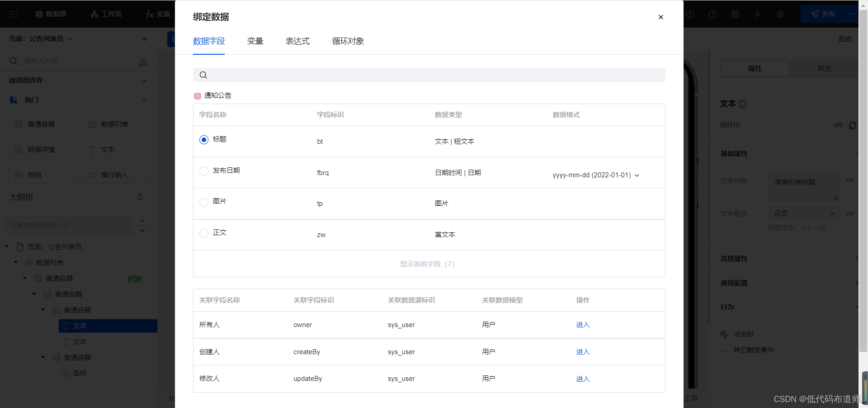The width and height of the screenshot is (868, 408).
Task: Click 显示系统字段 (7) link
Action: [x=427, y=264]
